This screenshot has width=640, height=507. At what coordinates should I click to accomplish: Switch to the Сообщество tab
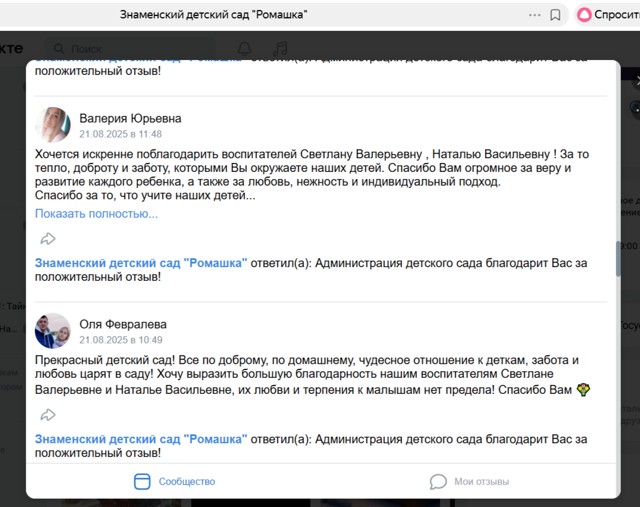(x=174, y=481)
